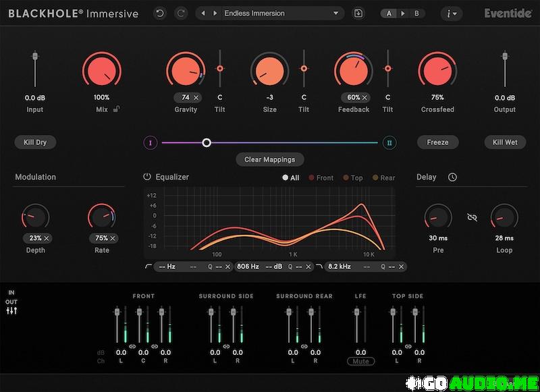Toggle the Pre and Loop delay link icon
Image resolution: width=540 pixels, height=392 pixels.
point(472,217)
